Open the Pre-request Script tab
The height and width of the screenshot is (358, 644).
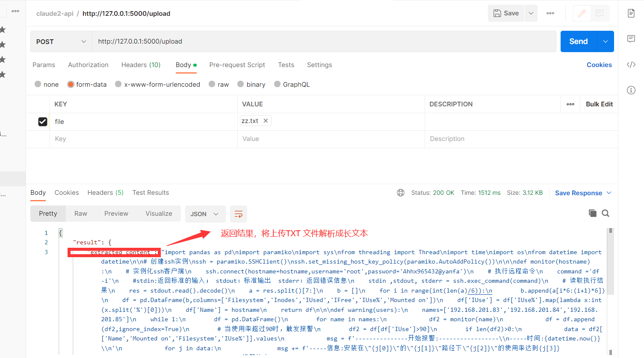coord(237,65)
